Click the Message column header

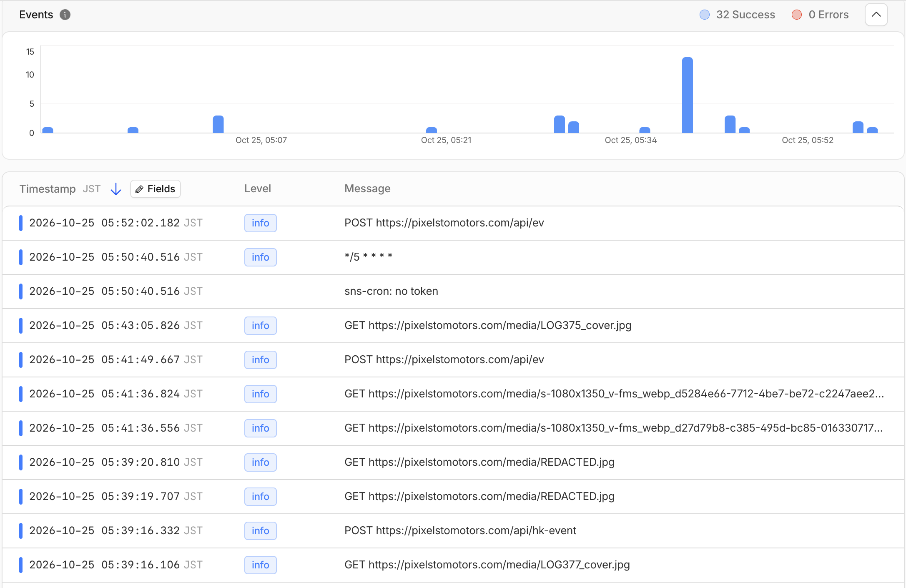[x=367, y=188]
